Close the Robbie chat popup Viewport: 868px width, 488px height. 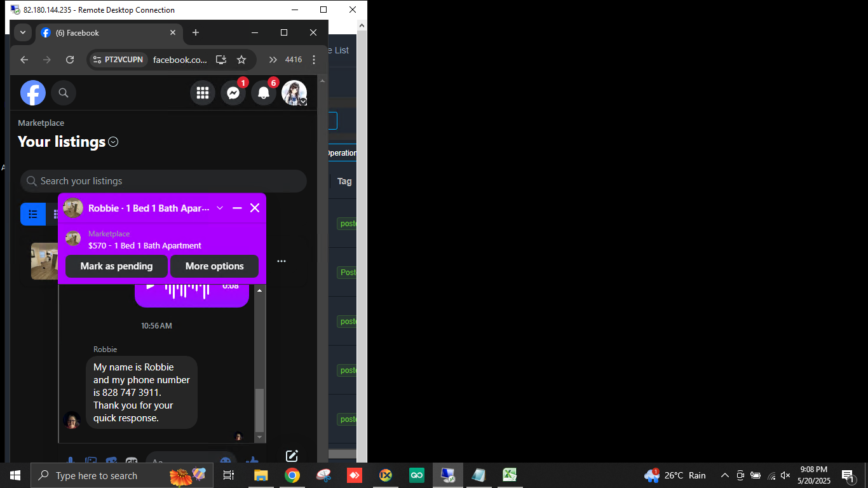click(255, 208)
